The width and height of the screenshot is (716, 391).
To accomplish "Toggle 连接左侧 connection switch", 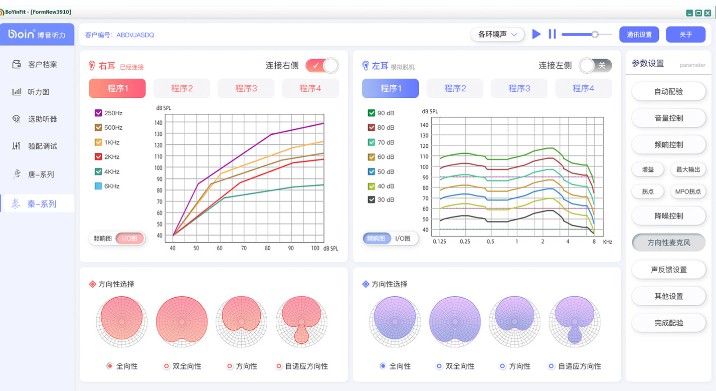I will [595, 66].
